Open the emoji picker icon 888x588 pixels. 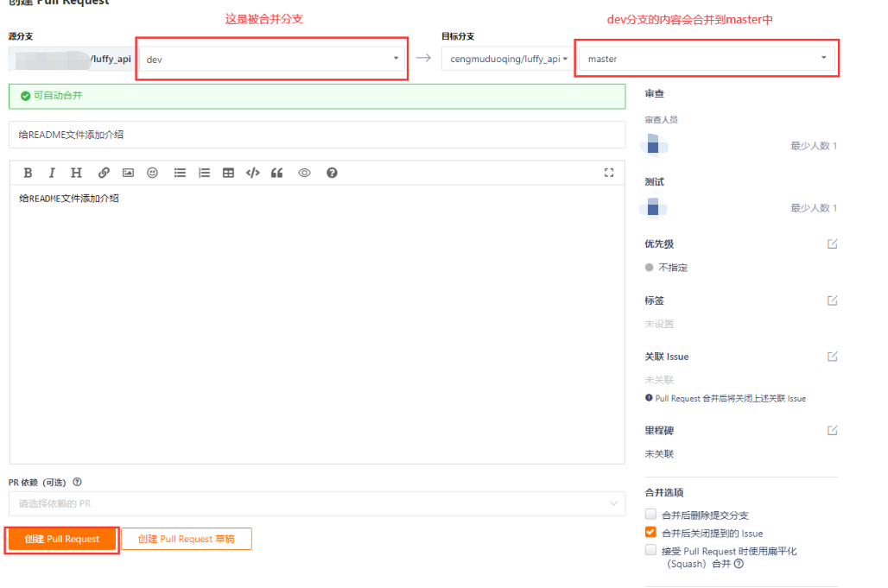click(x=152, y=173)
